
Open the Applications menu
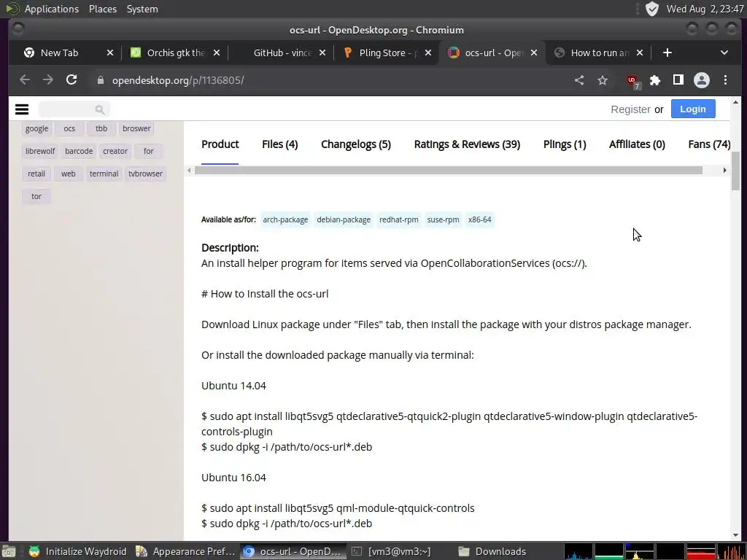[52, 9]
